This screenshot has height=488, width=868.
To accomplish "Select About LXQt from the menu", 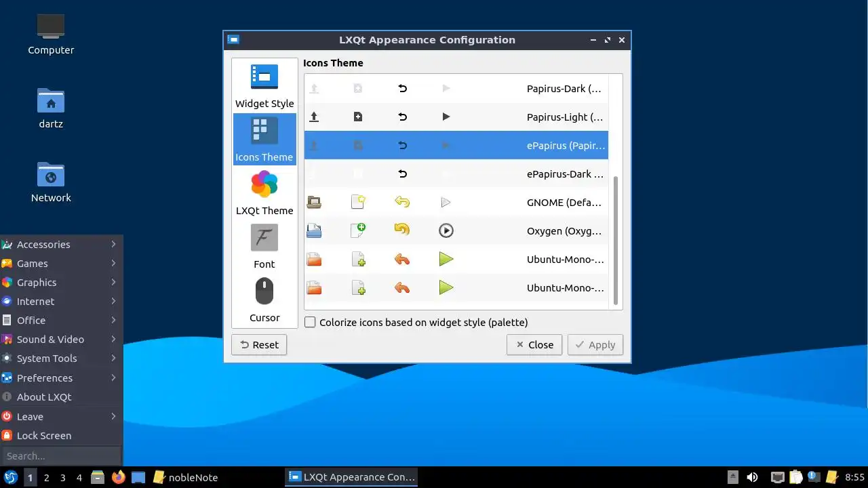I will [x=61, y=396].
